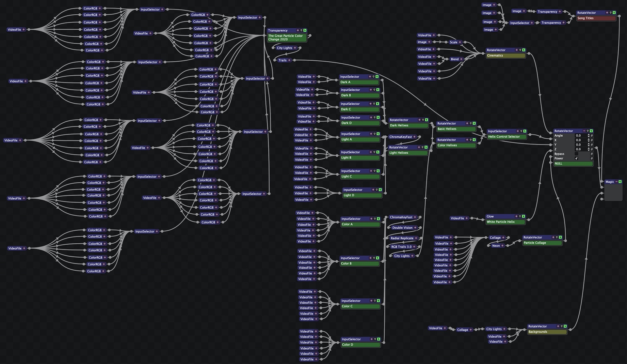Uncheck the Power checkbox in RotateVector
Image resolution: width=627 pixels, height=364 pixels.
pos(576,158)
